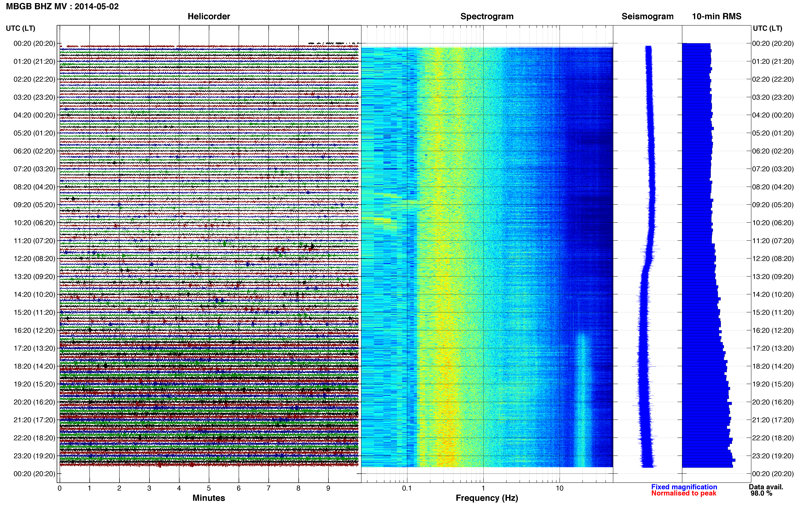This screenshot has height=508, width=812.
Task: Click the 03:20 (23:20) label beside the Helicorder
Action: pos(34,97)
